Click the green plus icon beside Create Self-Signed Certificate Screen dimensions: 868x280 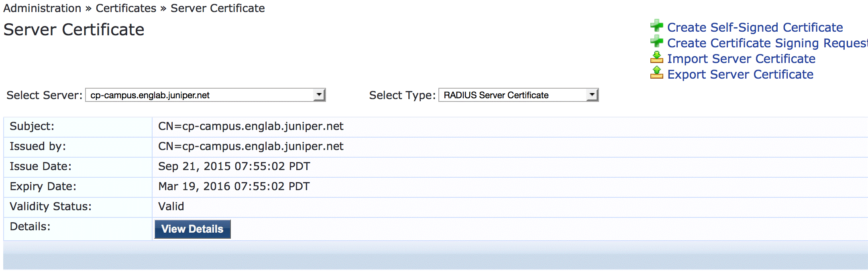[657, 26]
